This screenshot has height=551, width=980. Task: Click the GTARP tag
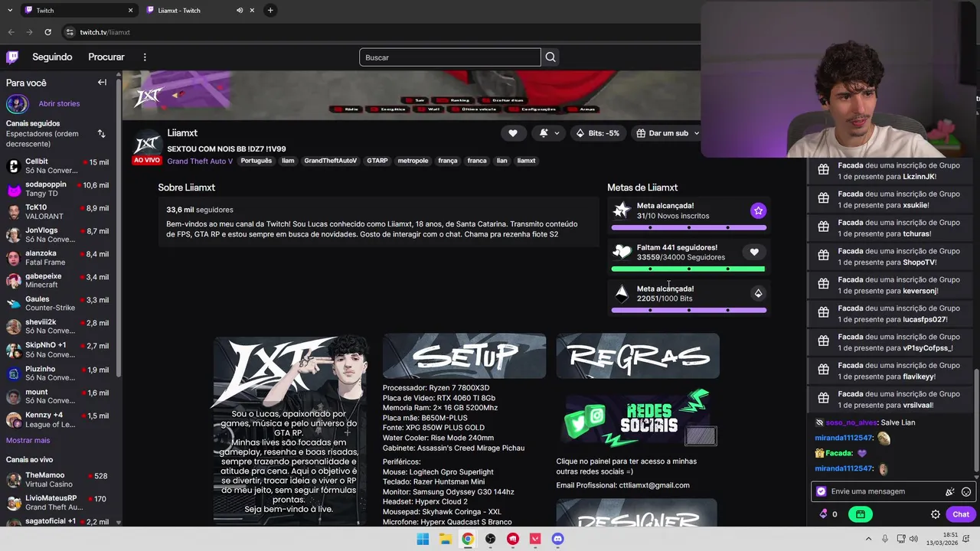[377, 161]
